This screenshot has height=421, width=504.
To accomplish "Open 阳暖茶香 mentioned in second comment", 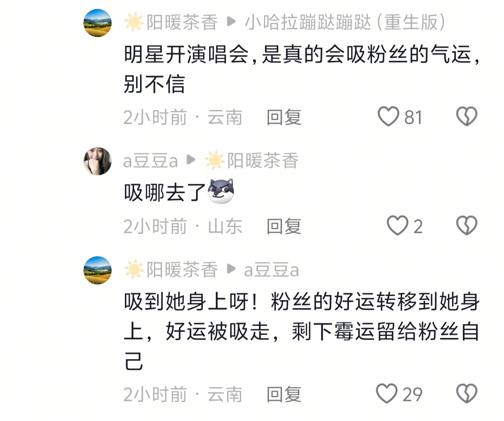I will coord(263,161).
